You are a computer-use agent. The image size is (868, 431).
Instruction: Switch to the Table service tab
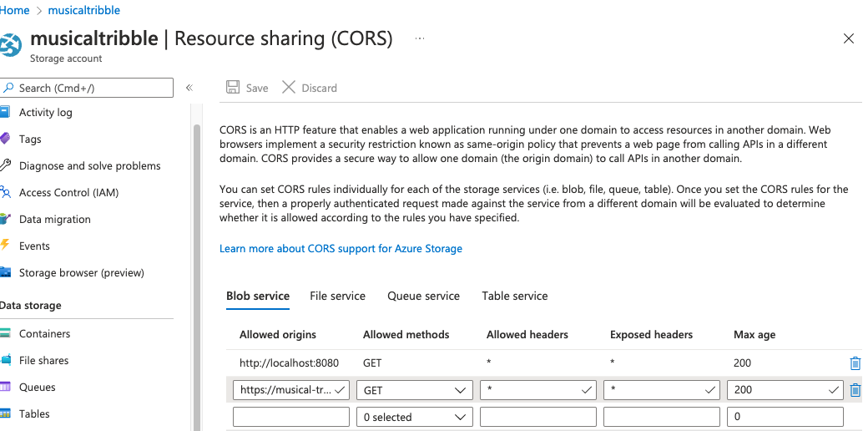pyautogui.click(x=515, y=296)
